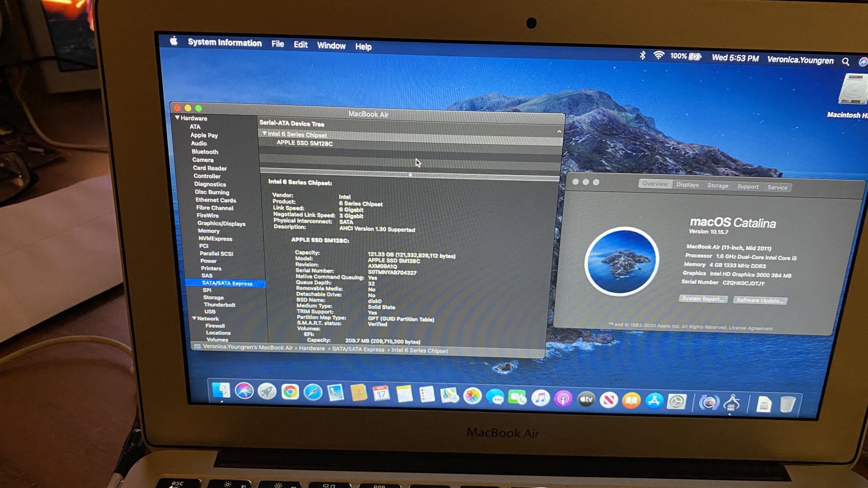
Task: Open the Window menu
Action: 331,46
